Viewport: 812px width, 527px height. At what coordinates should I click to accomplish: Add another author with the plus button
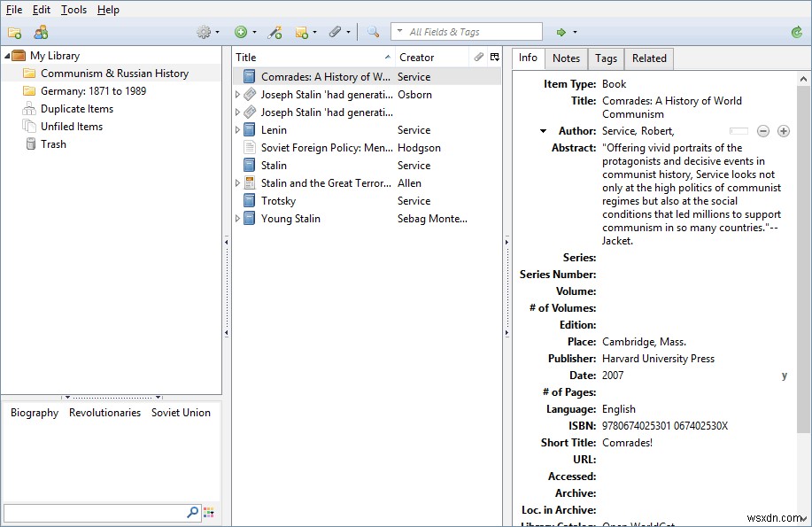point(783,130)
